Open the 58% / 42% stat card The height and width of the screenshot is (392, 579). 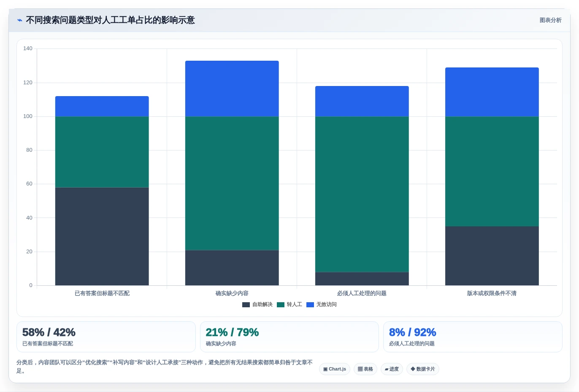coord(106,337)
